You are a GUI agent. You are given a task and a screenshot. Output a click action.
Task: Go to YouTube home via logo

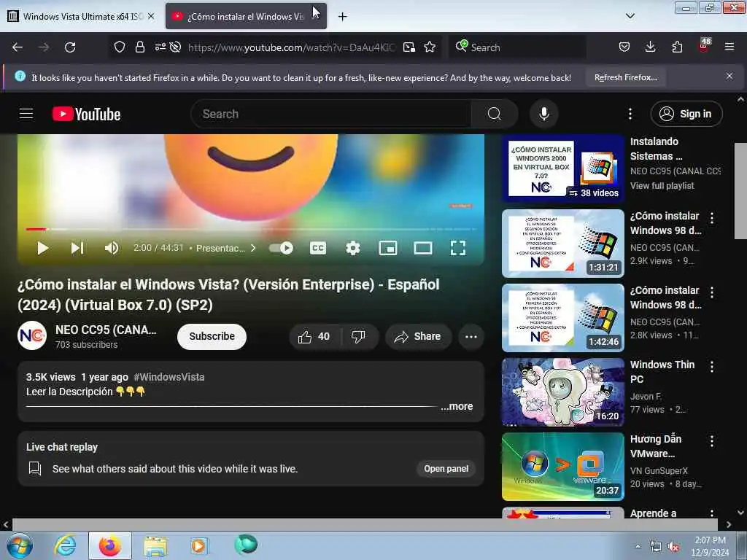click(x=87, y=114)
